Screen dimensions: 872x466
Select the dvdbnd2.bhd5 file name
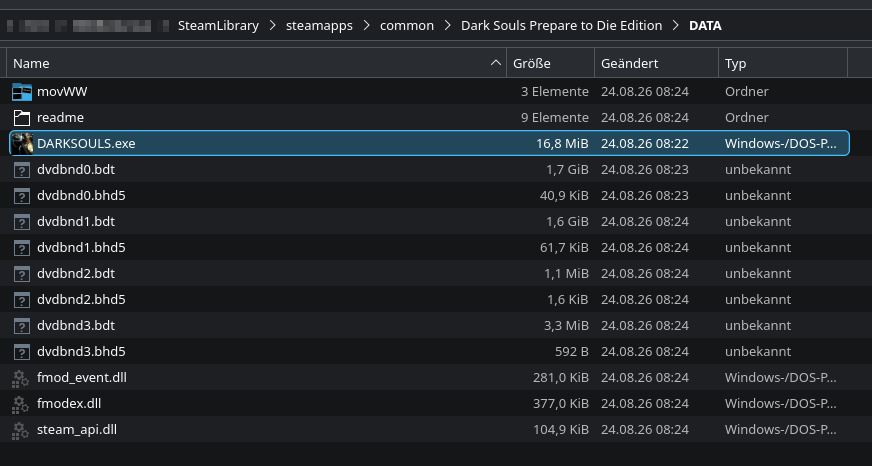[81, 300]
